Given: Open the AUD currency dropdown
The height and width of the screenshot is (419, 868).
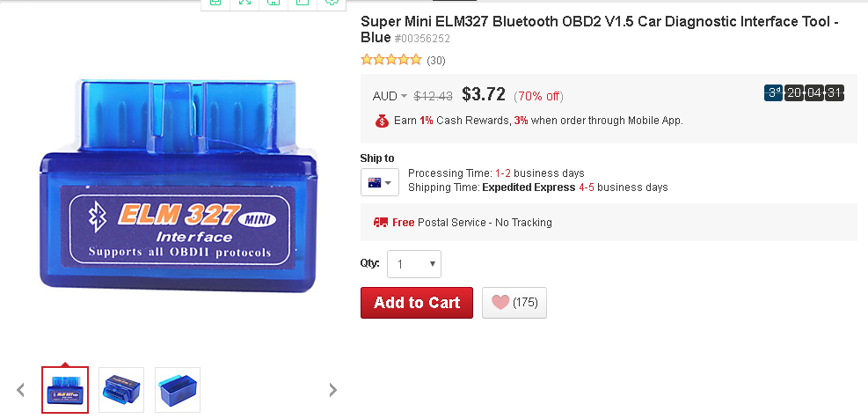Looking at the screenshot, I should click(x=390, y=96).
